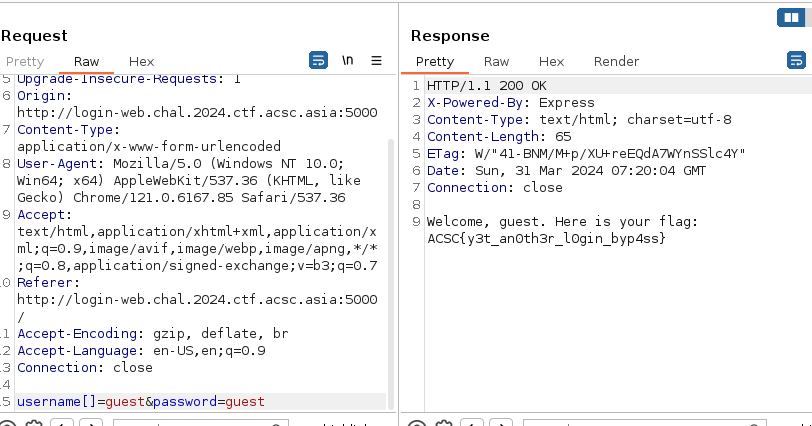This screenshot has width=812, height=426.
Task: Switch Request view to Pretty tab
Action: pos(25,62)
